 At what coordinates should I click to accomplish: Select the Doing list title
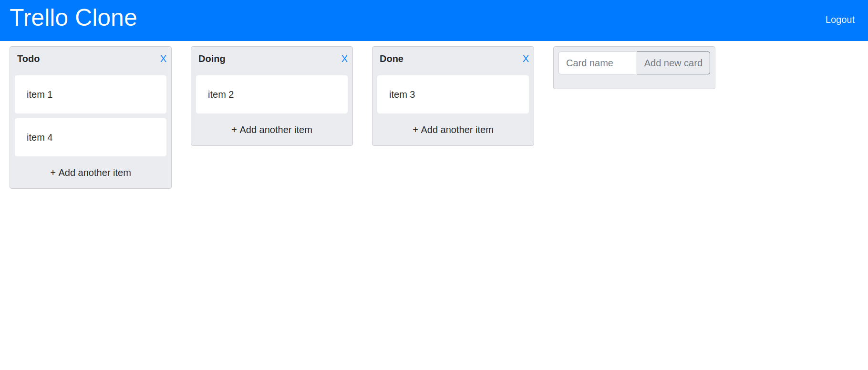212,59
